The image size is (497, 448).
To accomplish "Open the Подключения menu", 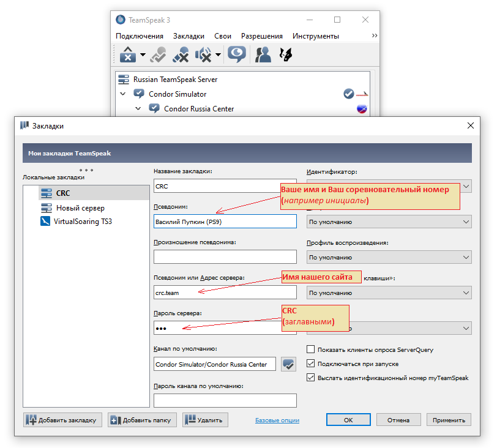I will click(140, 36).
